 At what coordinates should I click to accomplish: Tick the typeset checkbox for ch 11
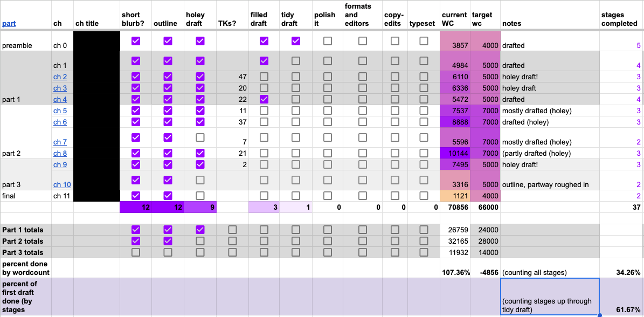click(424, 195)
